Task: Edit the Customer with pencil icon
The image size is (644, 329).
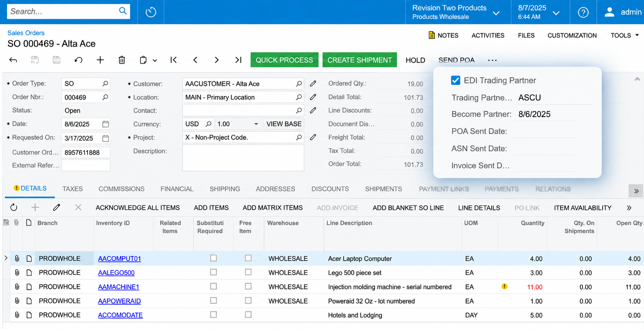Action: [313, 84]
